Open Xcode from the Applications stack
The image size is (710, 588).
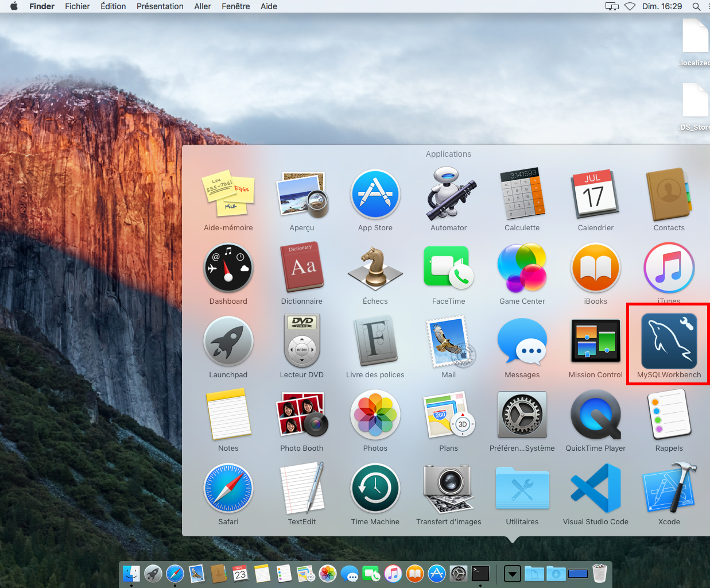coord(669,489)
